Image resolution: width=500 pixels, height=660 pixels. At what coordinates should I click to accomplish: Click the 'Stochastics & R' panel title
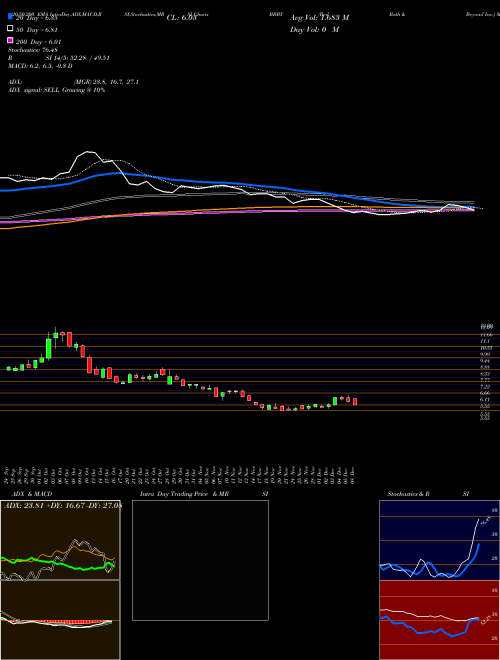coord(408,494)
